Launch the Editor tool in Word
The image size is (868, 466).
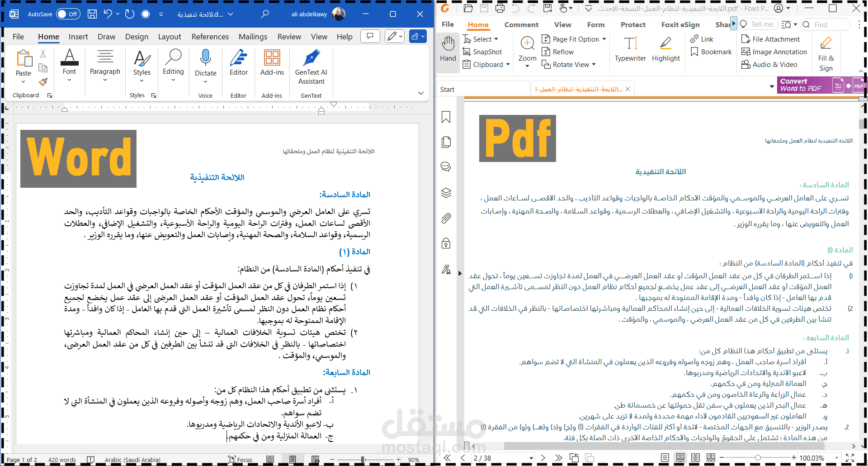pyautogui.click(x=239, y=62)
